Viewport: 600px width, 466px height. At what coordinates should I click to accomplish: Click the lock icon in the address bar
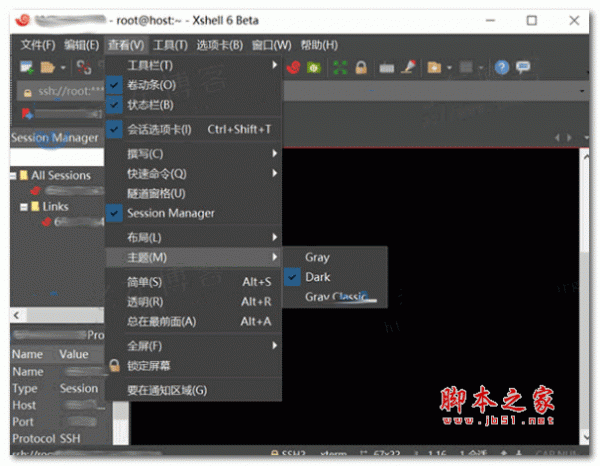[28, 93]
